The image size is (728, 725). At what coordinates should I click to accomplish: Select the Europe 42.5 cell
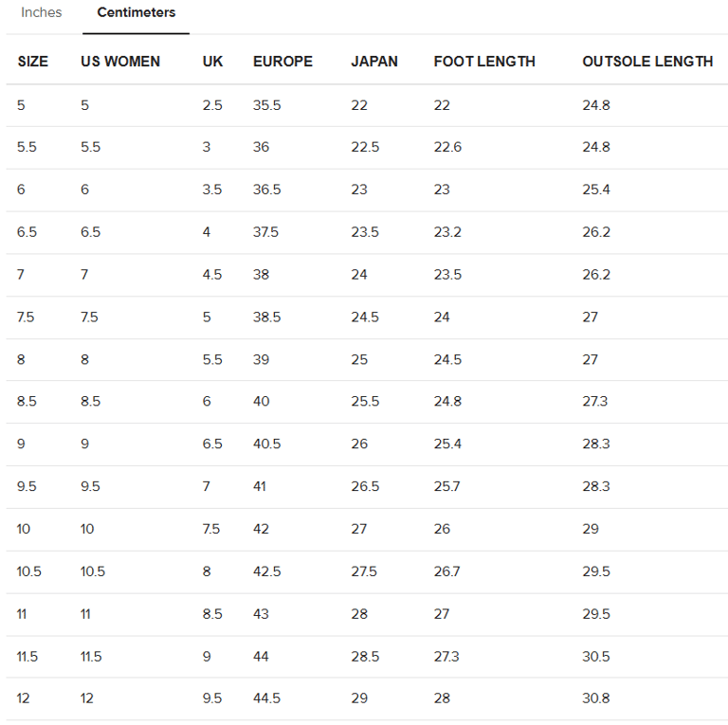point(267,571)
